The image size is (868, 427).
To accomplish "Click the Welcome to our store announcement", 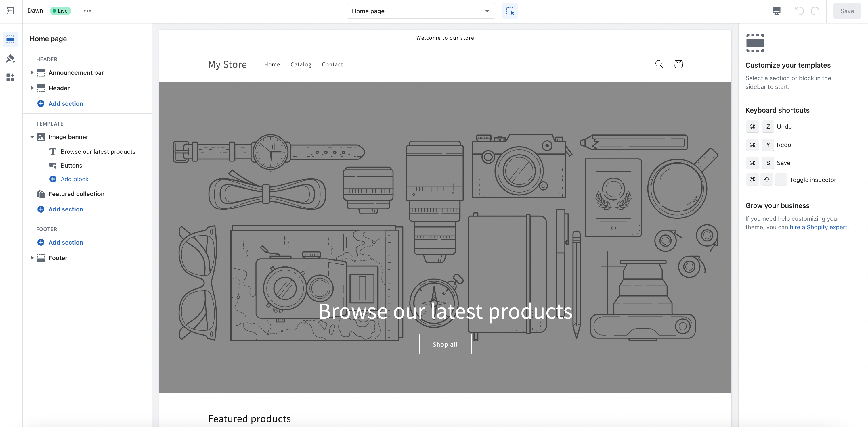I will (x=445, y=38).
